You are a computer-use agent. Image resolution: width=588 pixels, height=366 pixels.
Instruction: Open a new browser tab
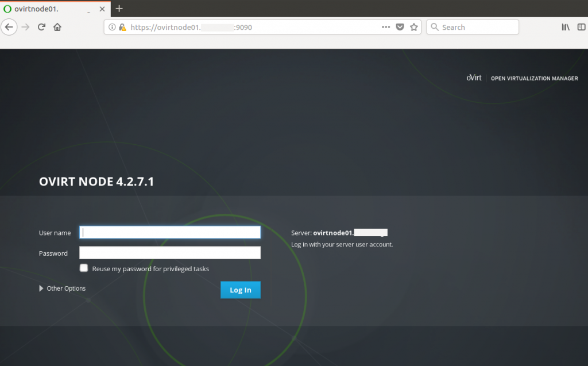point(119,9)
